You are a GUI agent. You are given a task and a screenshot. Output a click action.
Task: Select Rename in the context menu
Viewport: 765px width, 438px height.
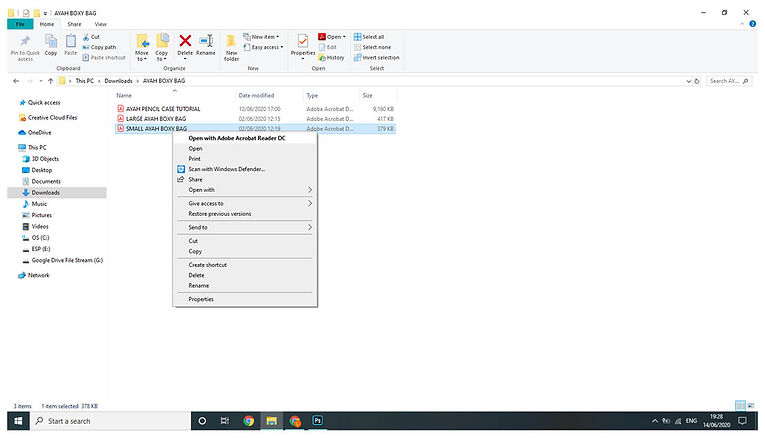tap(244, 286)
